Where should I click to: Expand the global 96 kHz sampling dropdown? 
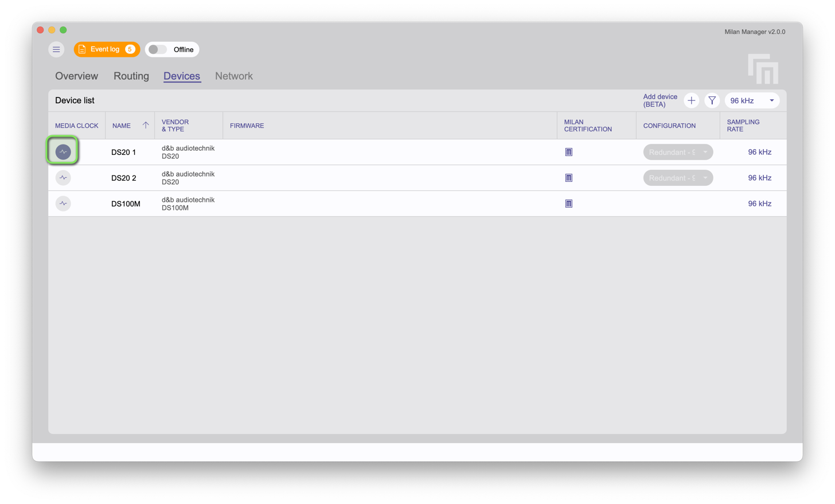click(752, 101)
